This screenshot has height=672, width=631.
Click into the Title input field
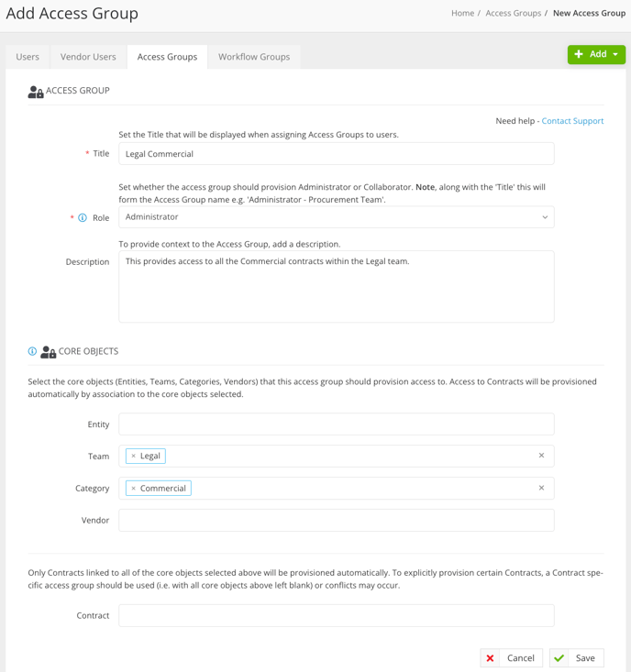[x=337, y=154]
